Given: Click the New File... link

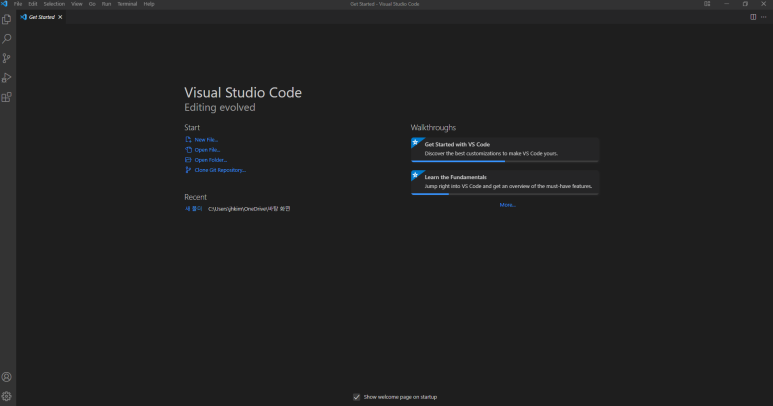Looking at the screenshot, I should tap(206, 140).
